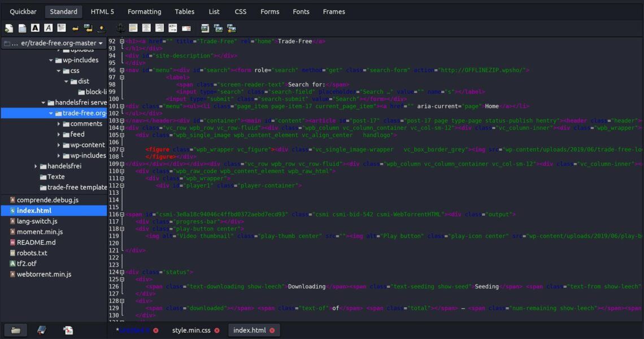Image resolution: width=644 pixels, height=339 pixels.
Task: Collapse the code fold at line 96
Action: 122,70
